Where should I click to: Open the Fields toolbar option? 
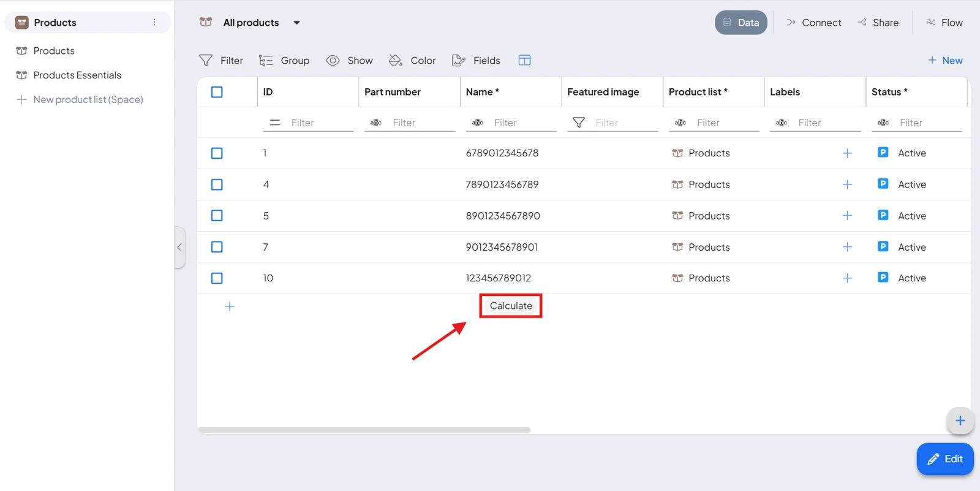(476, 61)
